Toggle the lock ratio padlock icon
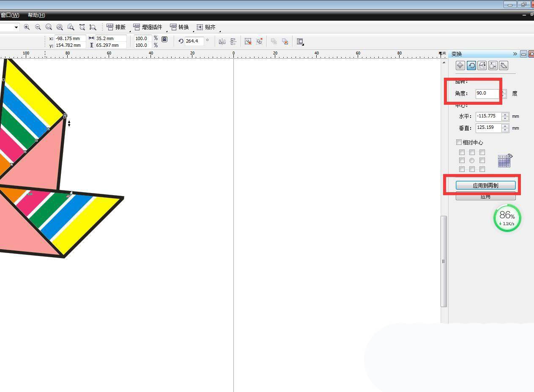The height and width of the screenshot is (392, 534). [164, 39]
